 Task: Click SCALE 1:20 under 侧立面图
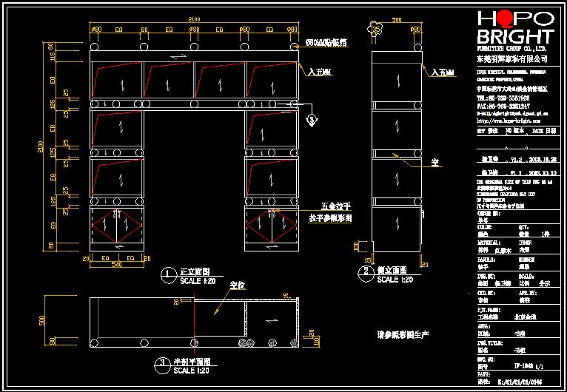[x=395, y=280]
